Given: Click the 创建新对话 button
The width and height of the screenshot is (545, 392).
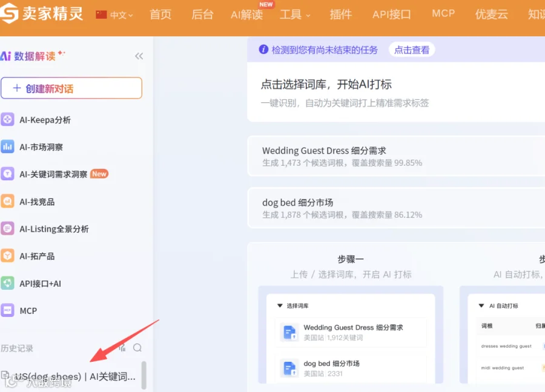Looking at the screenshot, I should pyautogui.click(x=71, y=88).
